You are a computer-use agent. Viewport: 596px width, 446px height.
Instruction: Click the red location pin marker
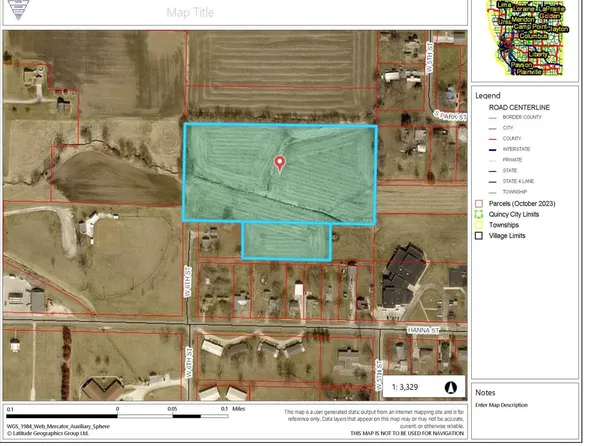point(280,163)
